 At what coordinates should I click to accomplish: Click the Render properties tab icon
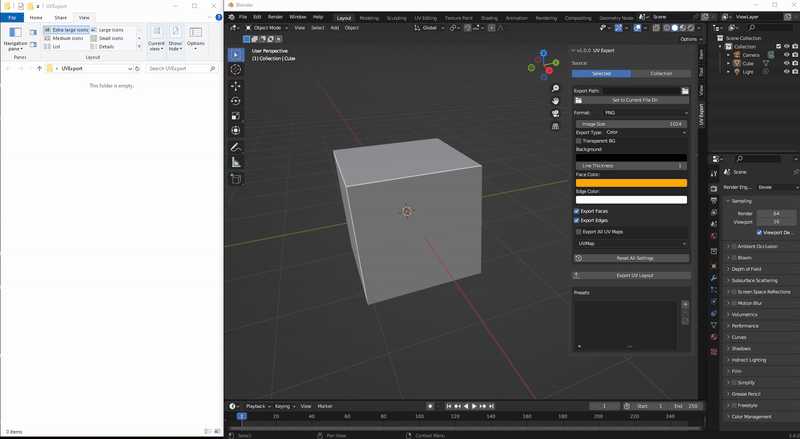(x=714, y=188)
